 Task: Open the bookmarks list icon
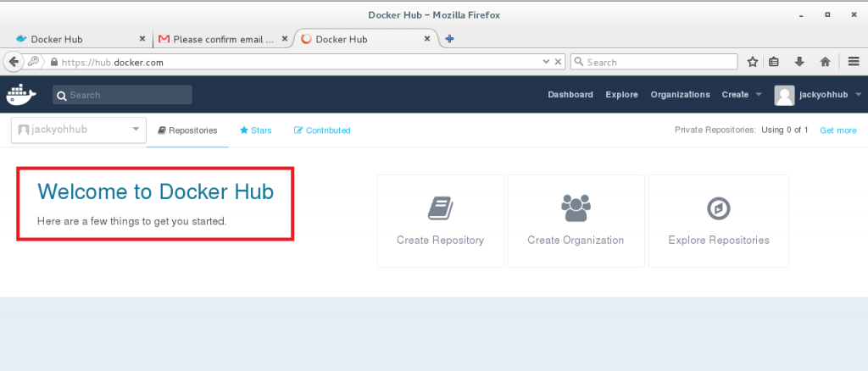click(774, 62)
